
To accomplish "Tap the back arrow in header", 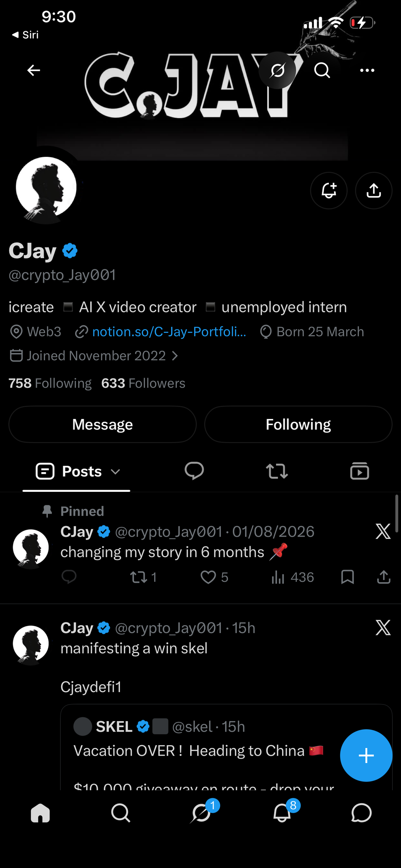I will tap(33, 70).
